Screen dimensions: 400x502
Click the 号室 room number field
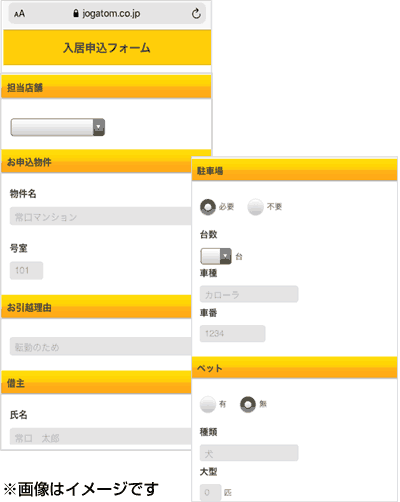point(26,270)
